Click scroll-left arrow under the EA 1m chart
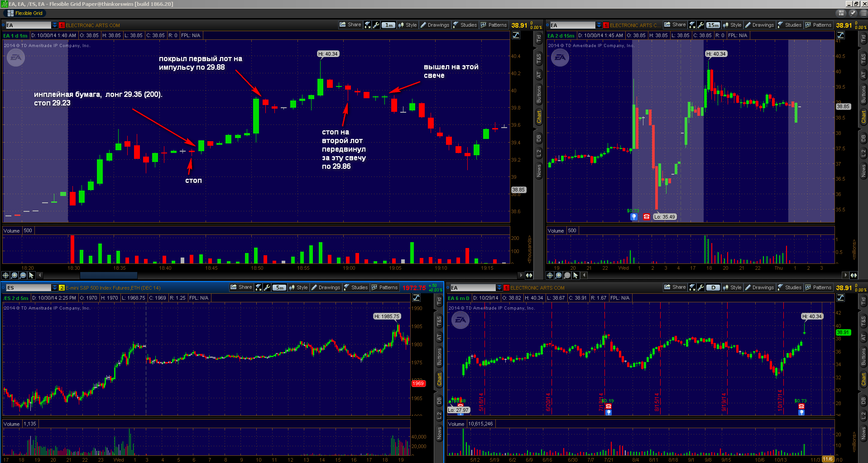Image resolution: width=868 pixels, height=463 pixels. pos(40,275)
